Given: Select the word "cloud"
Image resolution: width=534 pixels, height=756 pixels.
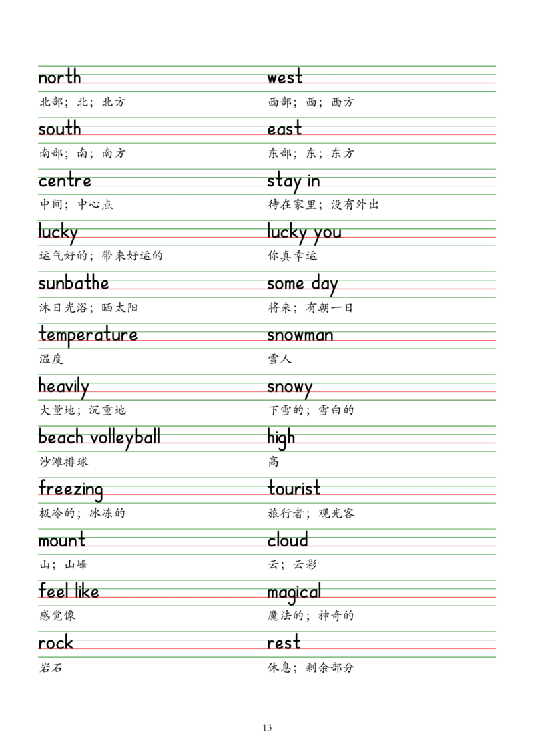Looking at the screenshot, I should coord(288,540).
